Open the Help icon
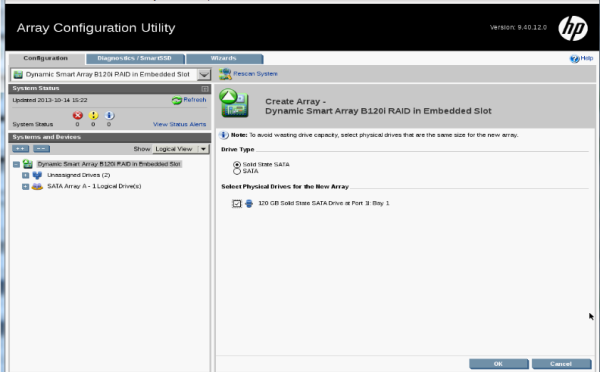The width and height of the screenshot is (600, 372). pyautogui.click(x=574, y=59)
